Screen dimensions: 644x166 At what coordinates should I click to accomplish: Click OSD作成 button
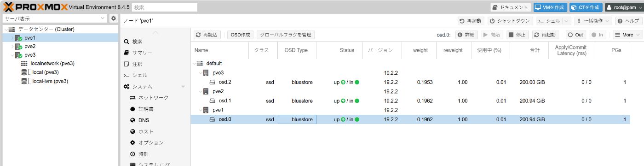click(240, 35)
